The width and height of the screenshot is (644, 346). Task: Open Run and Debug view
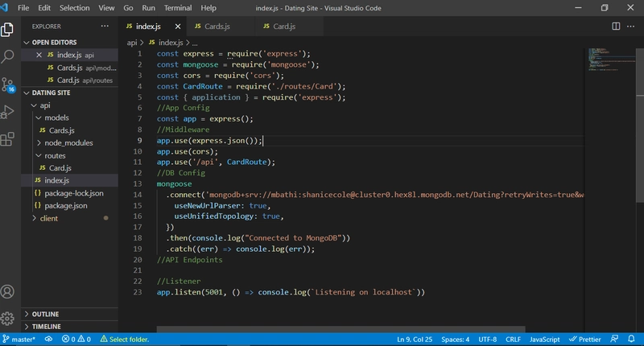[7, 112]
